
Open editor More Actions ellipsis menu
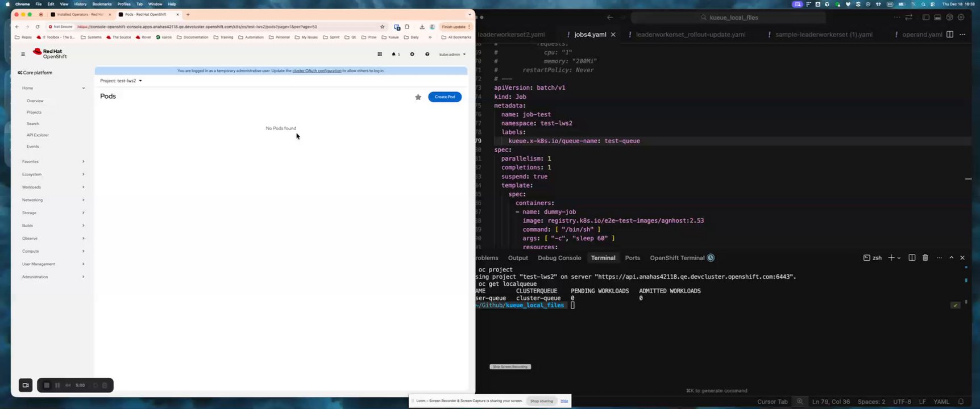[x=962, y=35]
